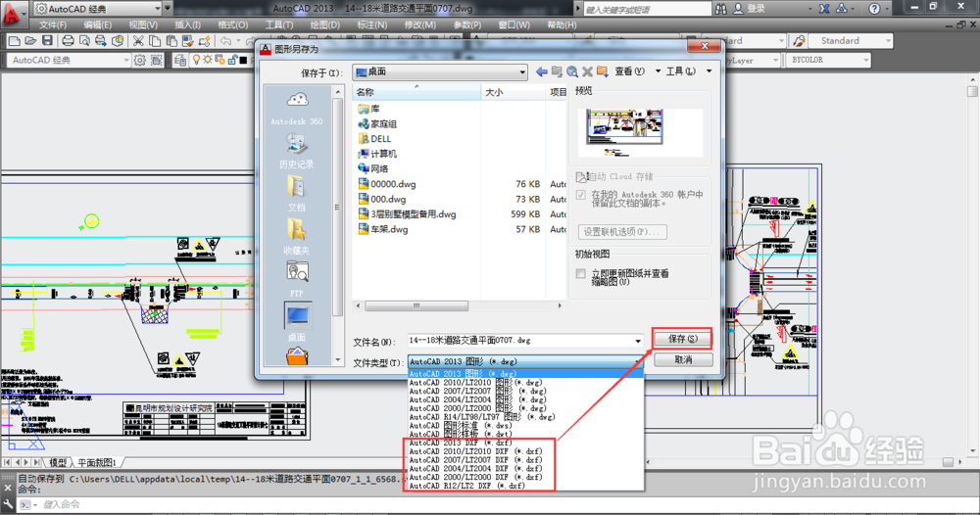Image resolution: width=980 pixels, height=515 pixels.
Task: Select the 3层别墅模型备用.dwg file
Action: pos(407,214)
